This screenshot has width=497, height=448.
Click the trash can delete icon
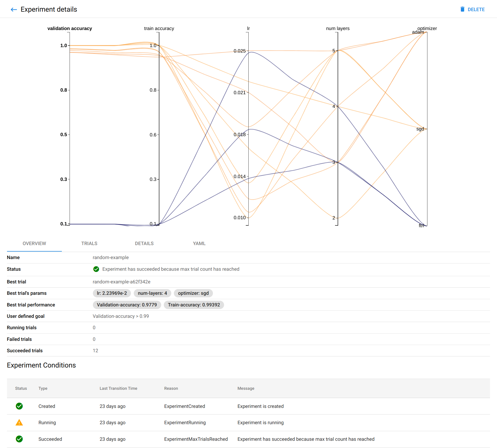coord(462,9)
